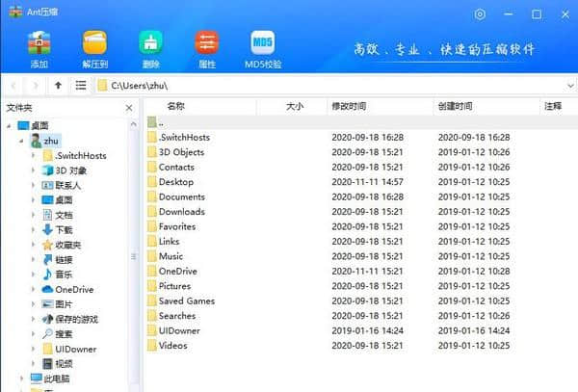Expand the .SwitchHosts tree node
This screenshot has width=578, height=392.
coord(33,155)
